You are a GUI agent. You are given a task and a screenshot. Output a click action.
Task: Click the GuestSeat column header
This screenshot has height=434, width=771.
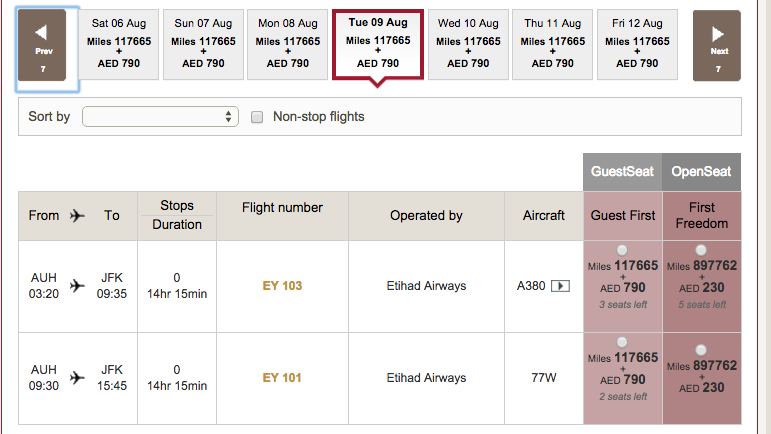click(x=623, y=172)
